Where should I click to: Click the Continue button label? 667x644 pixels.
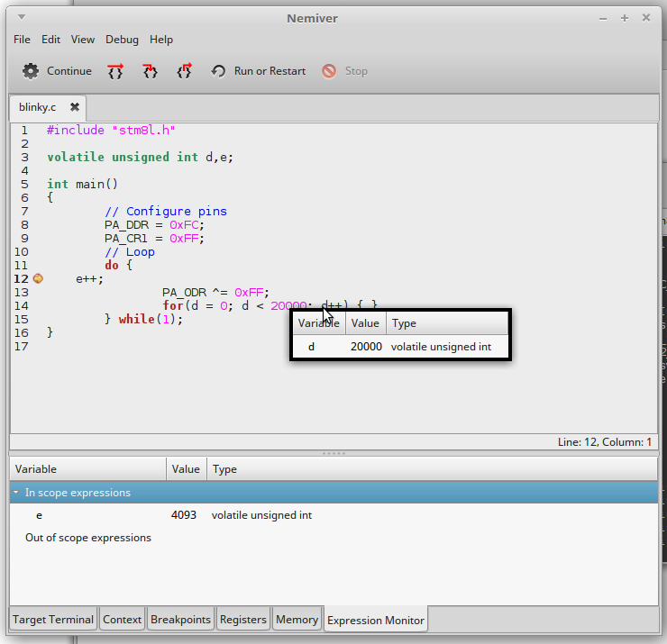(x=69, y=71)
